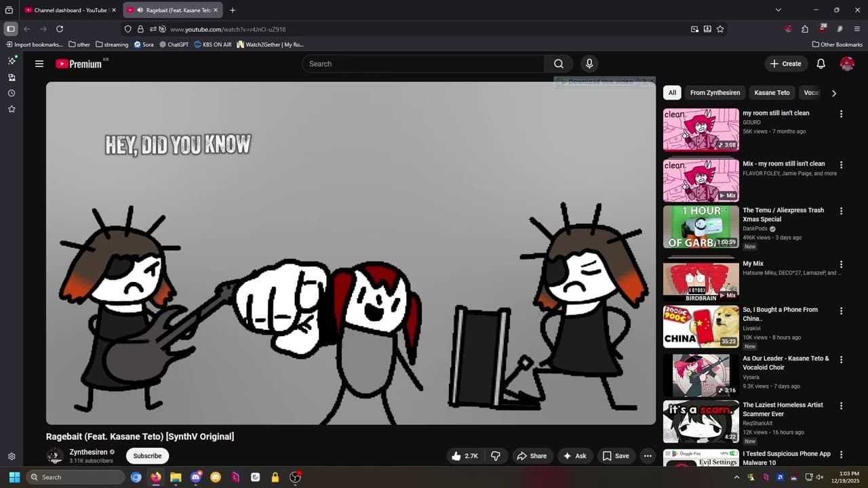
Task: Expand list all tabs chevron
Action: [x=778, y=10]
